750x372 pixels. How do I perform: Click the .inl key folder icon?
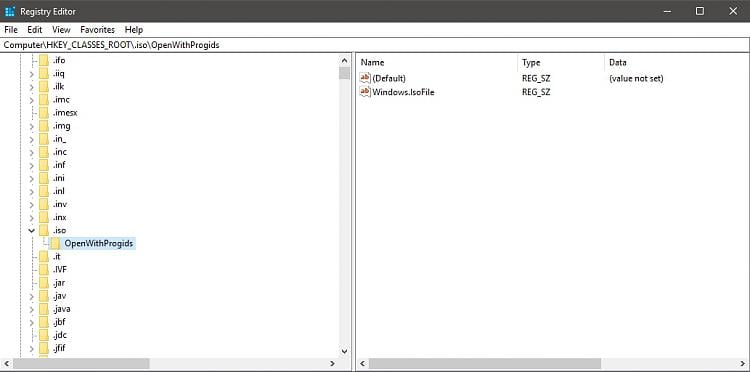coord(44,191)
